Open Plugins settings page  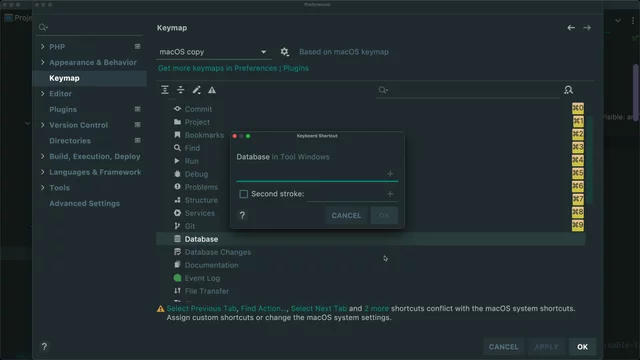point(63,109)
